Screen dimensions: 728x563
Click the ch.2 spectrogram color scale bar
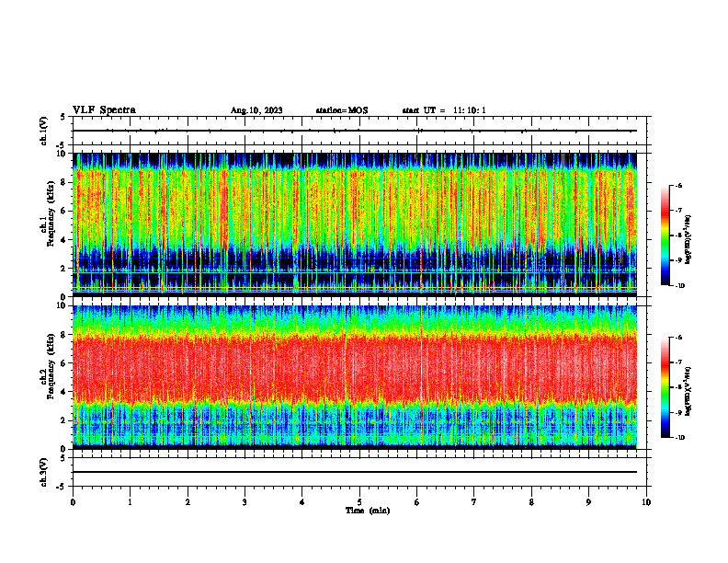click(x=665, y=387)
